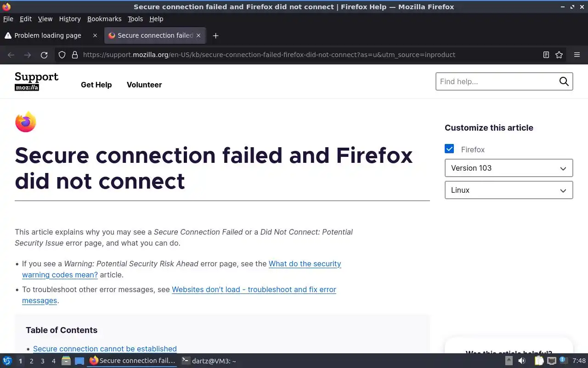Click the 7:48 clock in taskbar
This screenshot has width=588, height=368.
[x=579, y=361]
